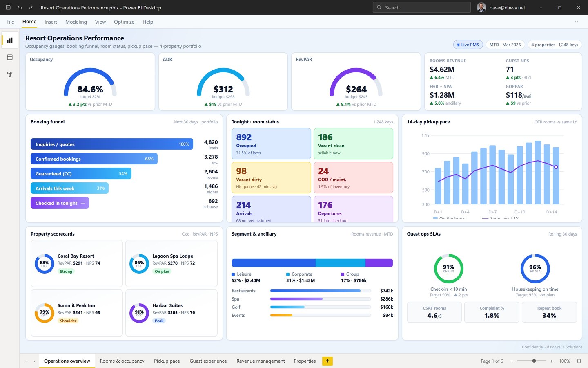Click the Leisure segment of revenue bar

tap(274, 263)
